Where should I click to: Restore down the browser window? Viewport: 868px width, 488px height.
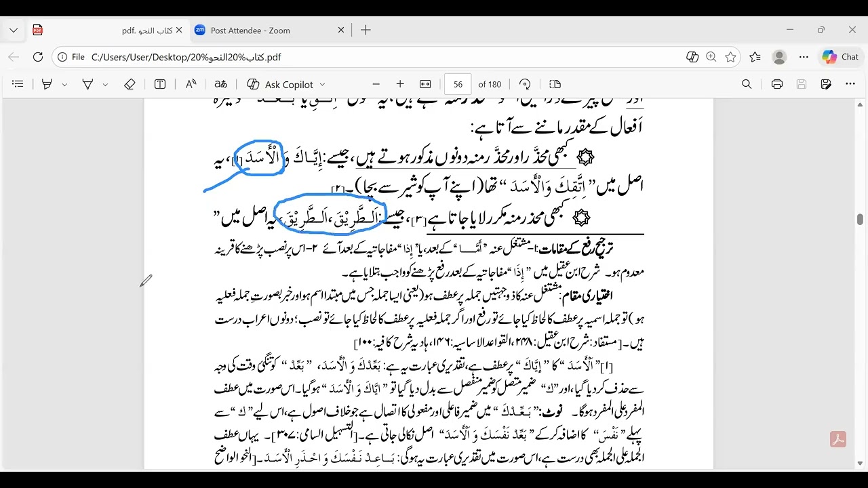pyautogui.click(x=821, y=30)
